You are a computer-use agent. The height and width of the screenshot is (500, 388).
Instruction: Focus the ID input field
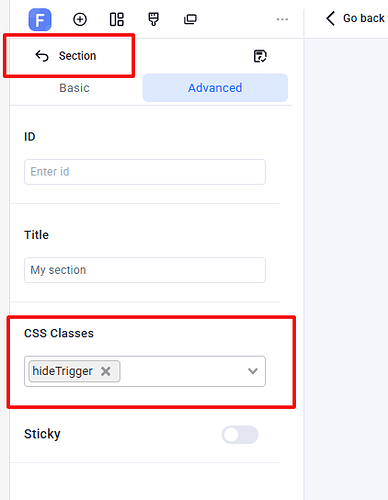tap(145, 172)
